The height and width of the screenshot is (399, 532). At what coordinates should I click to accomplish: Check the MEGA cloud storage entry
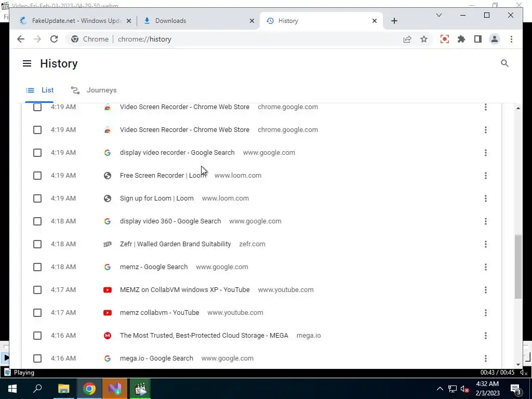37,336
